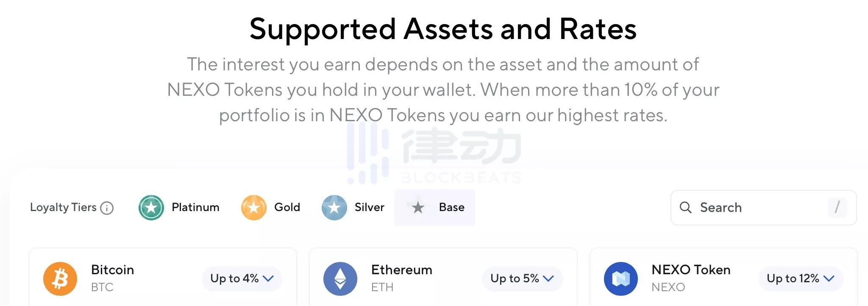Image resolution: width=868 pixels, height=306 pixels.
Task: Expand Ethereum Up to 5% rates
Action: tap(522, 278)
